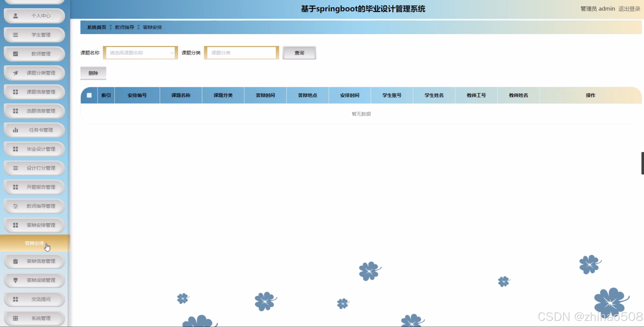This screenshot has height=327, width=644.
Task: Click the chart icon beside 教师管理
Action: click(x=16, y=54)
